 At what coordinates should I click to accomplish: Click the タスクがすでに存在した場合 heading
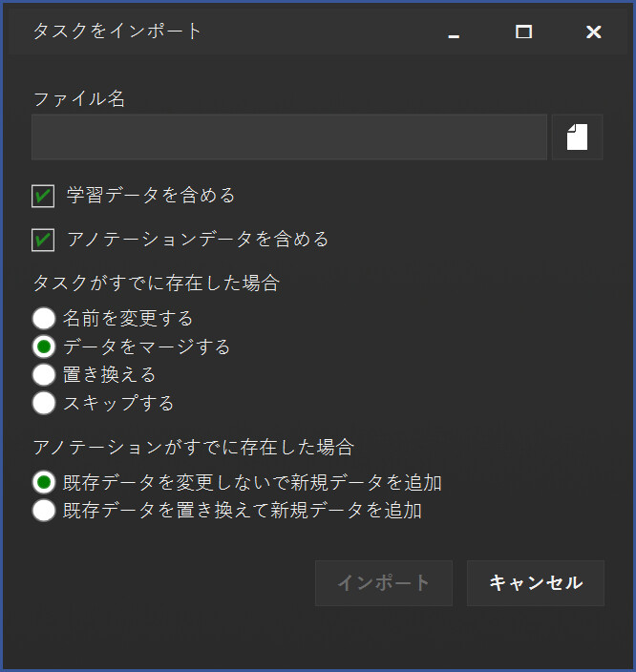click(x=157, y=283)
